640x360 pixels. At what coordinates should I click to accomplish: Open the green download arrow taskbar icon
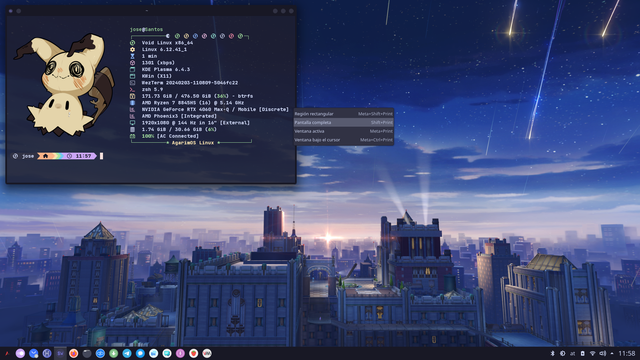tap(113, 353)
